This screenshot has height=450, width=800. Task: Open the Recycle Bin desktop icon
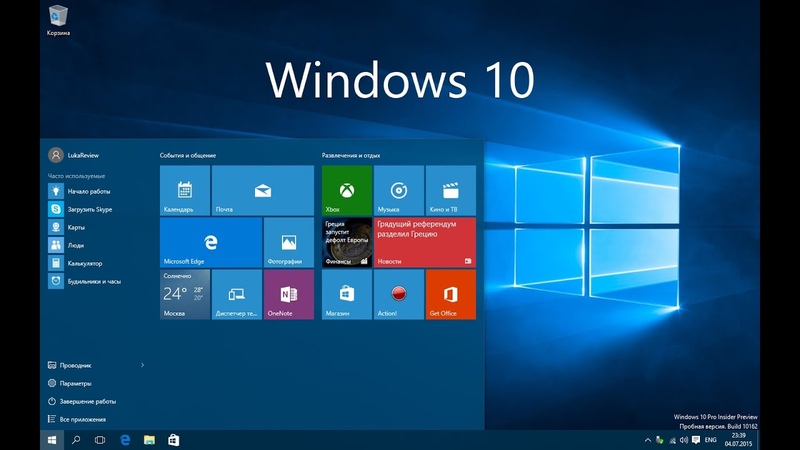tap(58, 20)
